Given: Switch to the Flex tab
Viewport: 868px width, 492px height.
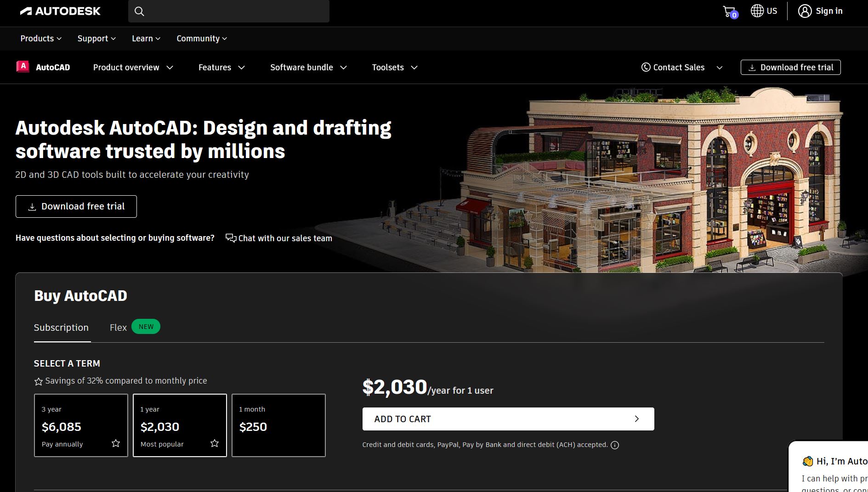Looking at the screenshot, I should click(118, 327).
